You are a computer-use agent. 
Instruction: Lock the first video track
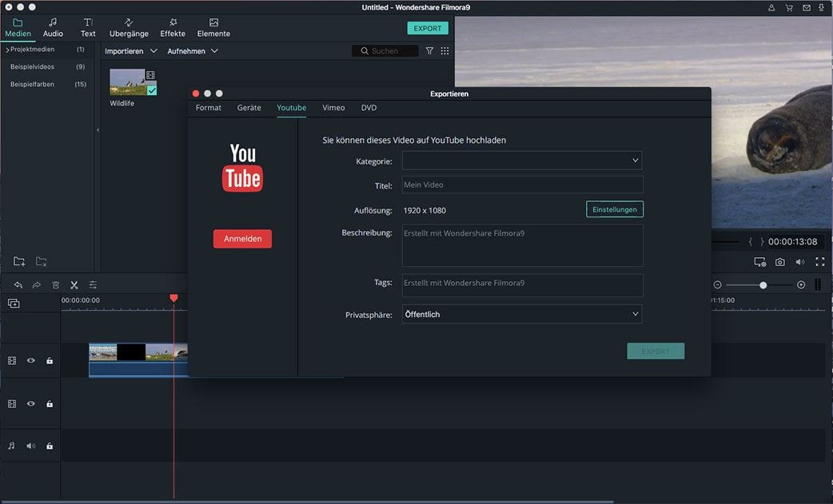pyautogui.click(x=50, y=361)
